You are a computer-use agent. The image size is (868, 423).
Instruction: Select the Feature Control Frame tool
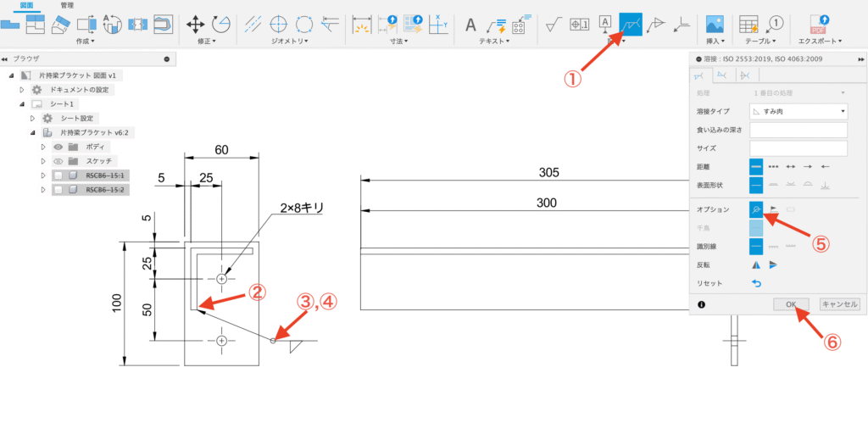(x=580, y=25)
